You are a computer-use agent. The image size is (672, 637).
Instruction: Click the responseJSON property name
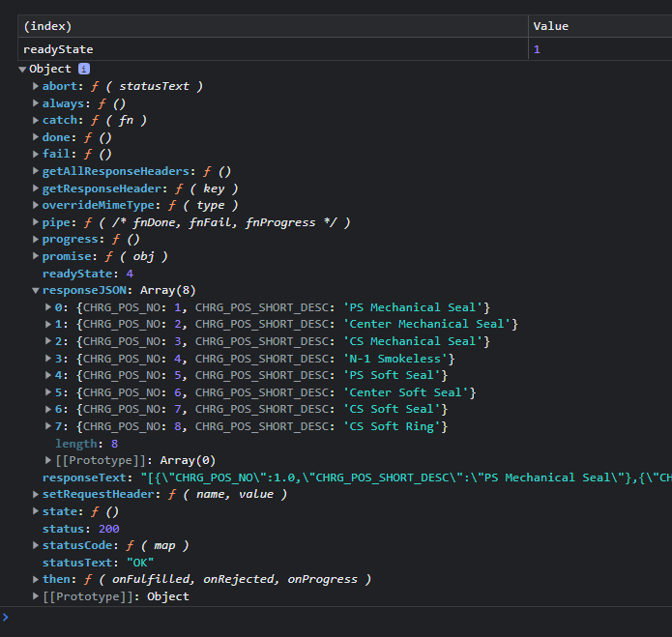click(84, 290)
